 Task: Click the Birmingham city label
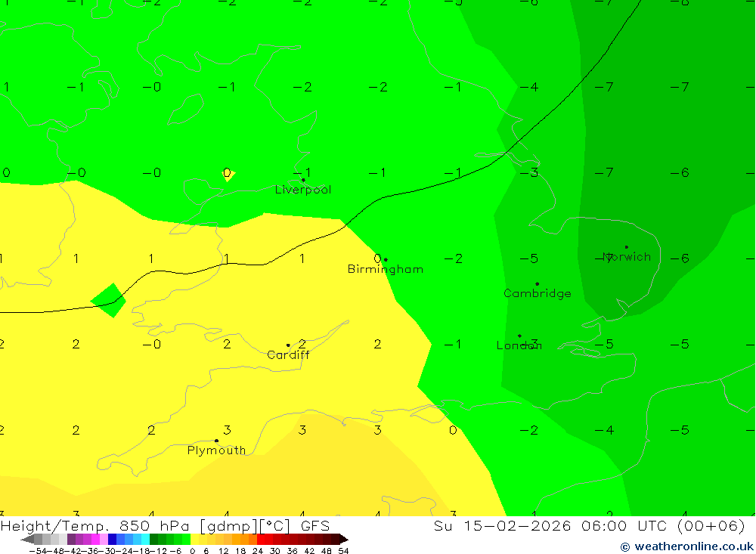(386, 269)
